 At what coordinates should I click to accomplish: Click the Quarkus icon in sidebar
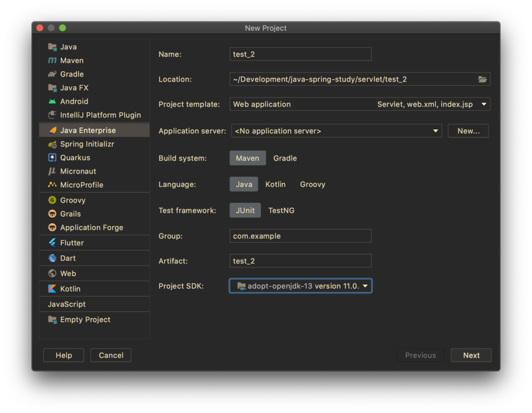[x=52, y=158]
